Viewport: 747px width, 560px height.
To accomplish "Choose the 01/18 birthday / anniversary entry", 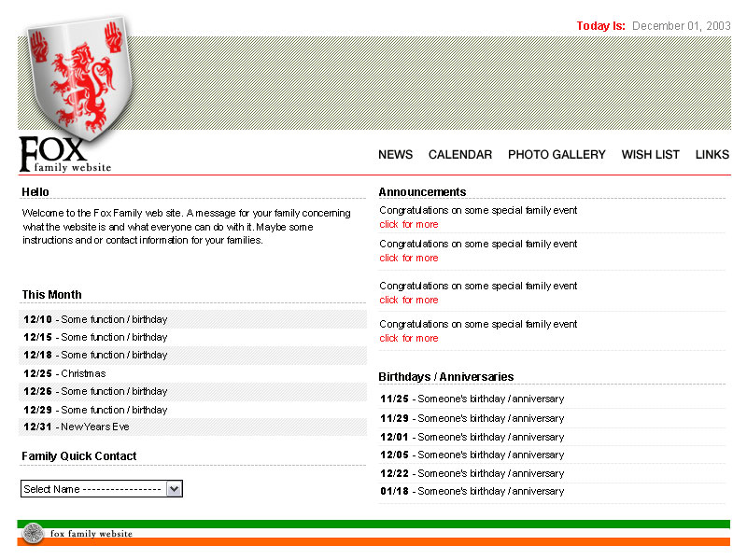I will tap(472, 491).
